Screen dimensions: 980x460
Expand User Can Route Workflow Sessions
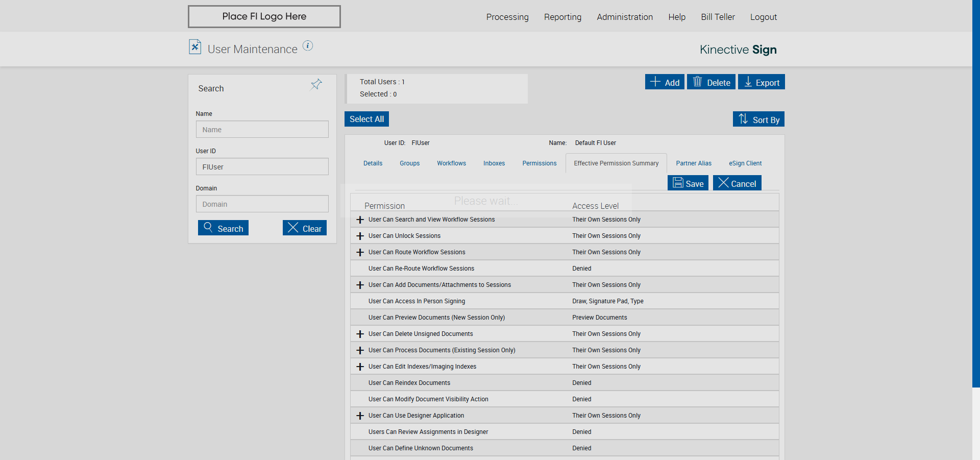point(360,252)
